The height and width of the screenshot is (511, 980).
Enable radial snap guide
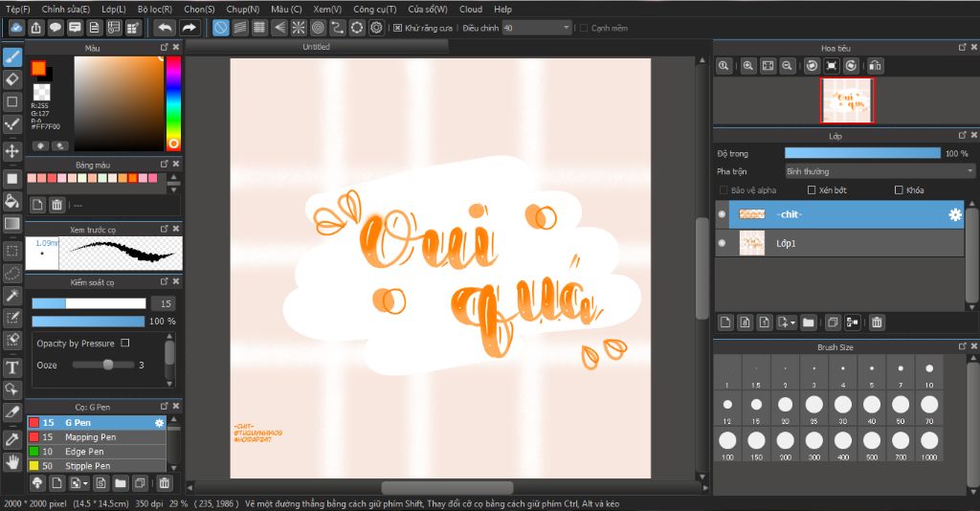point(299,28)
